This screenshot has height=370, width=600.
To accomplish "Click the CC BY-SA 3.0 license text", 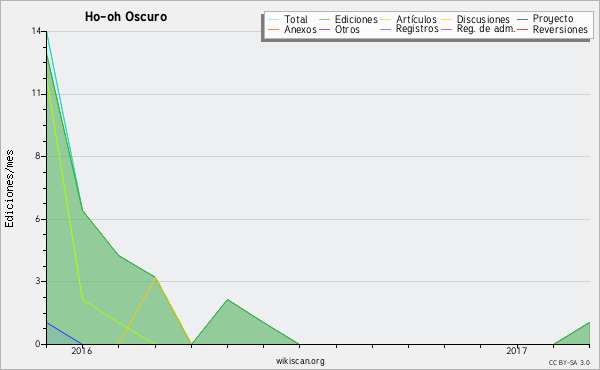I will [x=569, y=362].
